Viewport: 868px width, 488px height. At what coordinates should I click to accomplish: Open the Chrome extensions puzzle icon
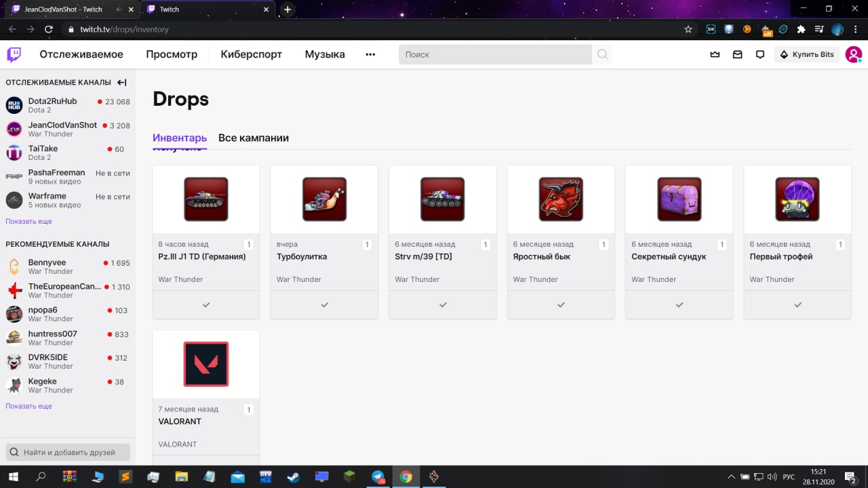(x=801, y=29)
